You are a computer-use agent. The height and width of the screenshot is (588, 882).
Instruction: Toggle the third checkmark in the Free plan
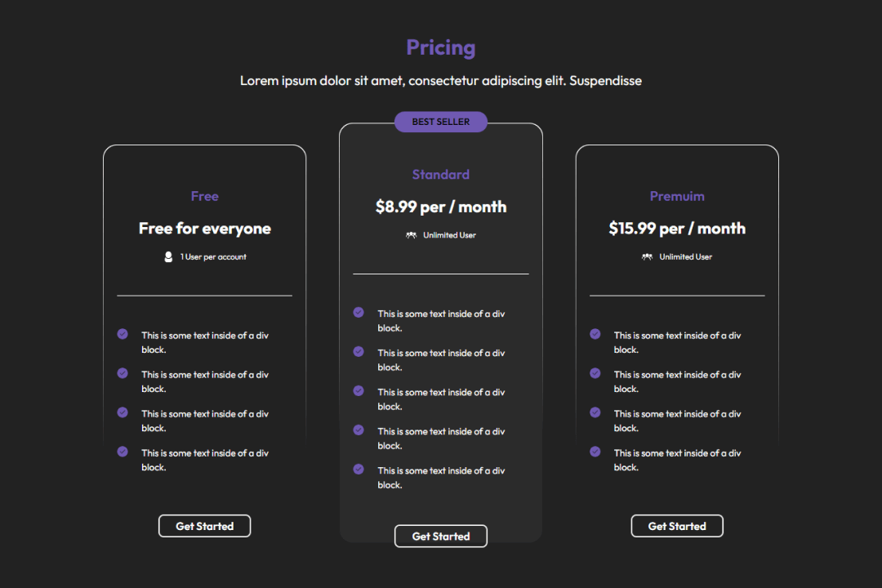tap(122, 412)
